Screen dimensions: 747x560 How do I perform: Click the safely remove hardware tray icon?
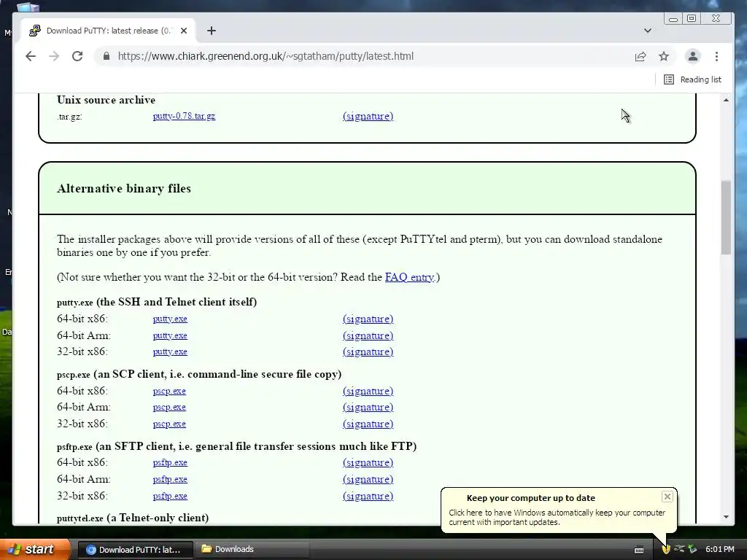(692, 549)
